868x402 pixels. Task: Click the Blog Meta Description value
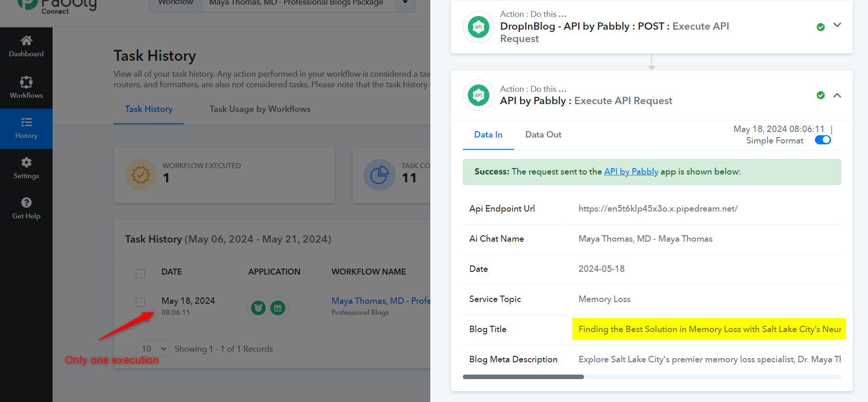[x=710, y=360]
